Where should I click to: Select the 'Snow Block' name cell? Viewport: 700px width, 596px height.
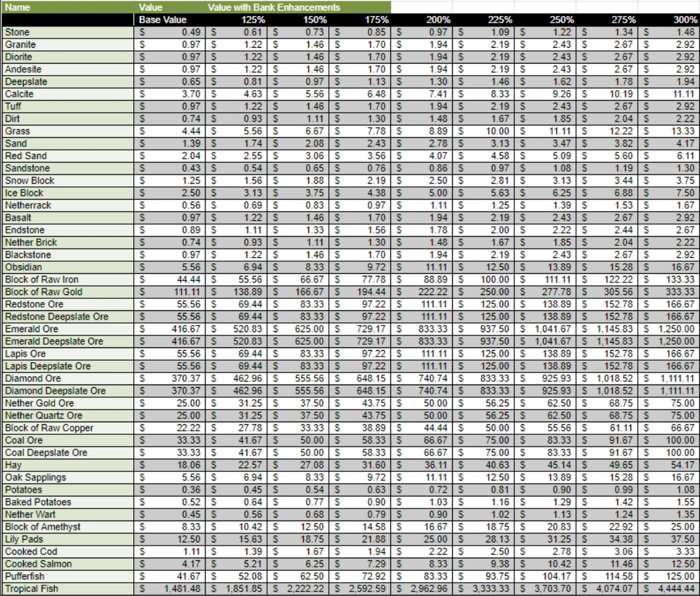pos(68,180)
